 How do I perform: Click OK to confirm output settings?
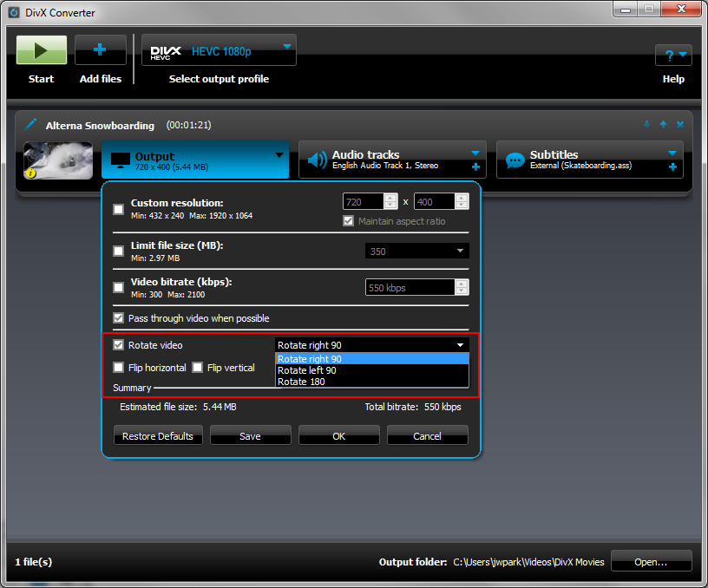[339, 436]
